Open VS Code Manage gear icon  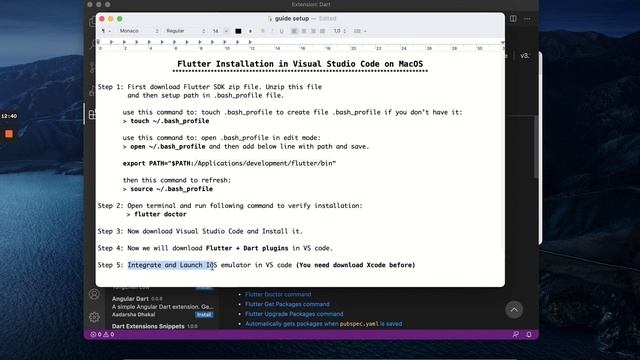pos(94,317)
